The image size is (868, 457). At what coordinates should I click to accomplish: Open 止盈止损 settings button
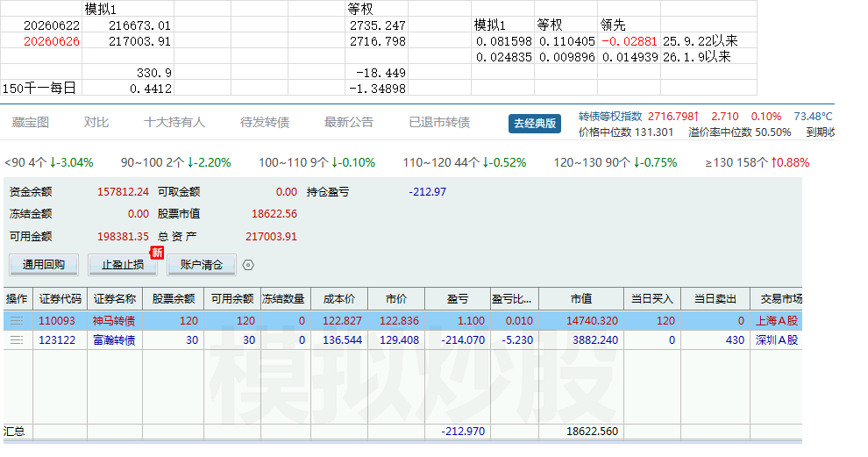123,265
